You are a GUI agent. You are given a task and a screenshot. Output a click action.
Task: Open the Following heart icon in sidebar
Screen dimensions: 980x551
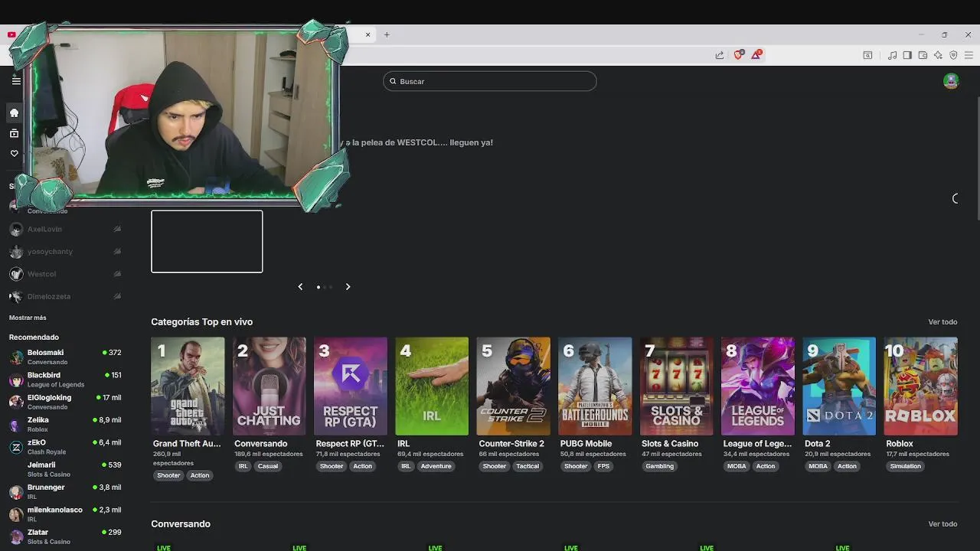(14, 154)
